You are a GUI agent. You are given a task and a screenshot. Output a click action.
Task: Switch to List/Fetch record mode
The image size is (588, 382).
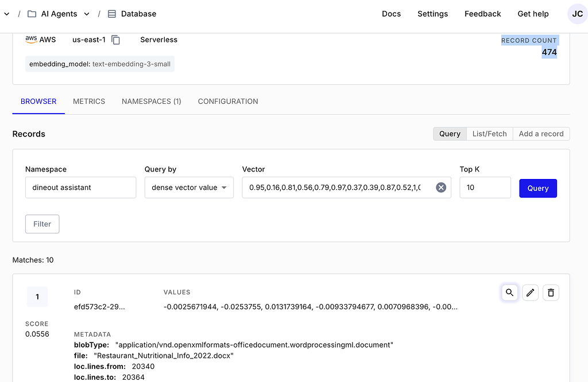489,134
